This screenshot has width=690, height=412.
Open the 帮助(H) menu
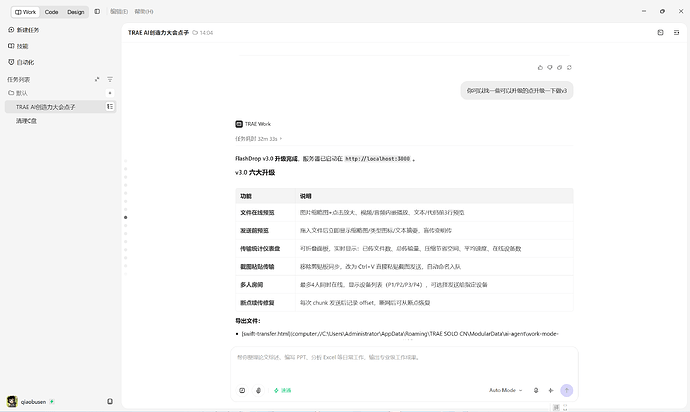[x=144, y=11]
